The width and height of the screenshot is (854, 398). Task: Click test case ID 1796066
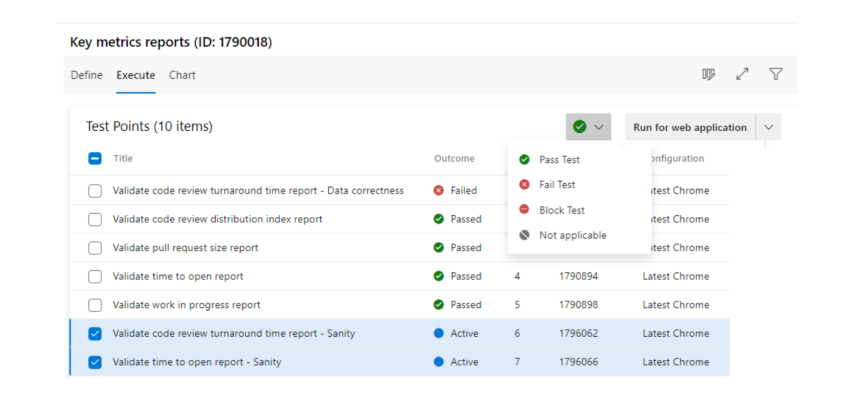tap(578, 362)
